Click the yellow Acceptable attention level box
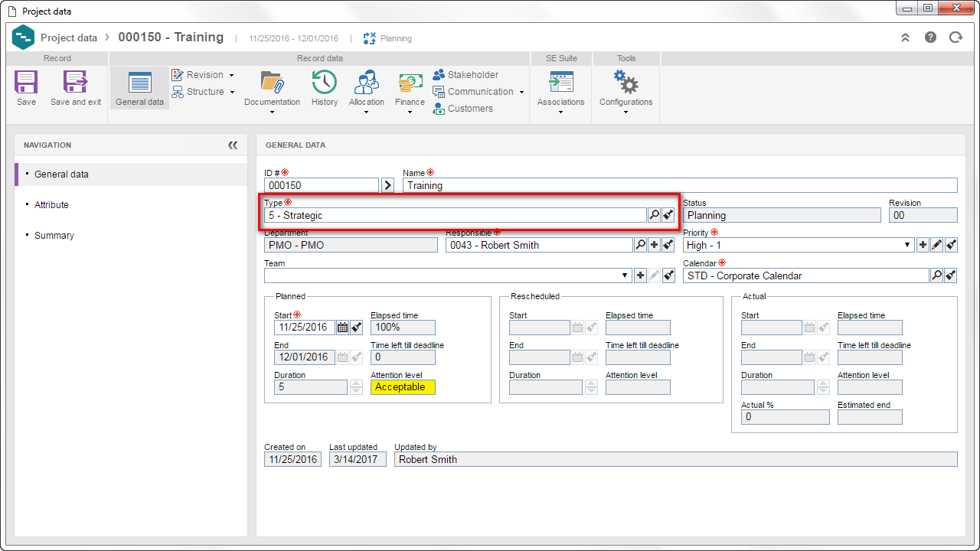 click(403, 387)
